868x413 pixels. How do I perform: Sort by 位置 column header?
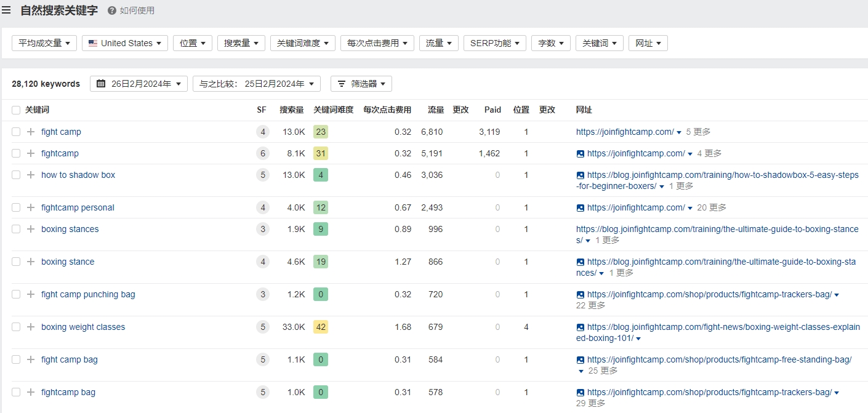click(521, 110)
